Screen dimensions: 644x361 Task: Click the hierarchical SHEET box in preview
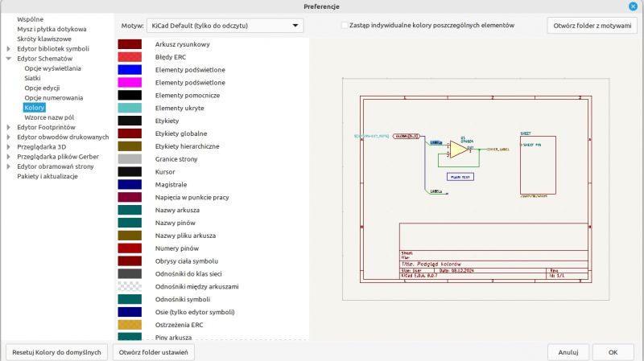point(538,165)
